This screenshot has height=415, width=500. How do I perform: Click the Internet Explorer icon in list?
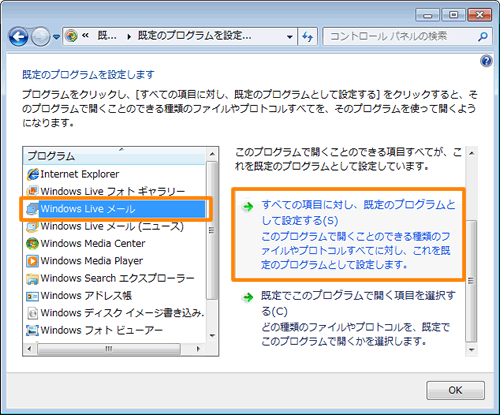(x=32, y=174)
